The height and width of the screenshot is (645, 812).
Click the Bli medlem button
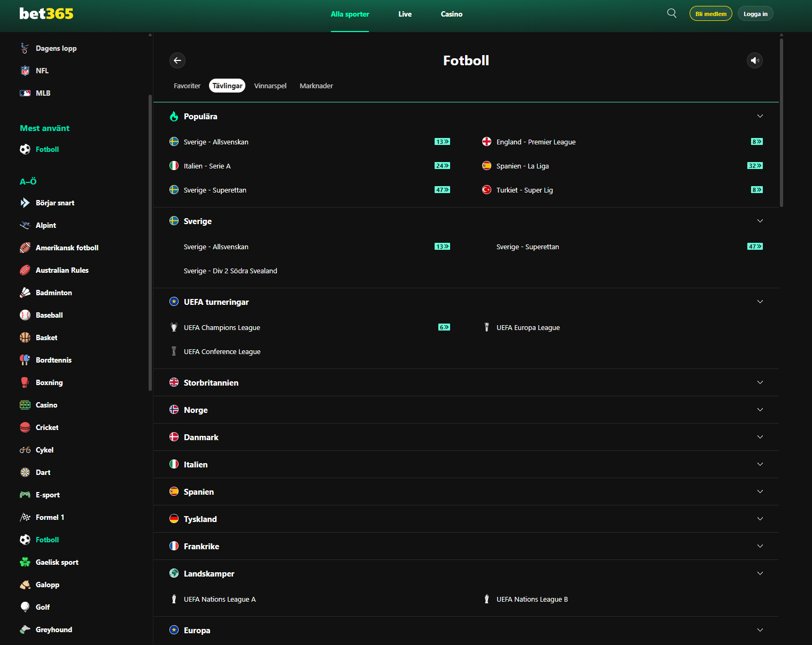pyautogui.click(x=711, y=14)
